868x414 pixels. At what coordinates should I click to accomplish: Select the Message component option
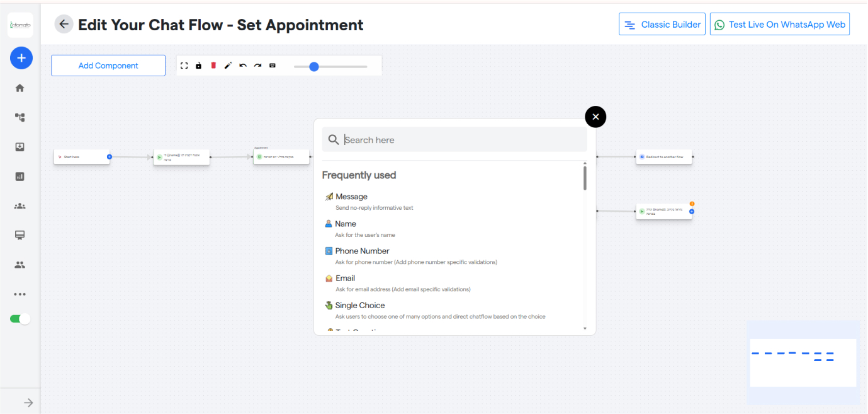[x=351, y=197]
